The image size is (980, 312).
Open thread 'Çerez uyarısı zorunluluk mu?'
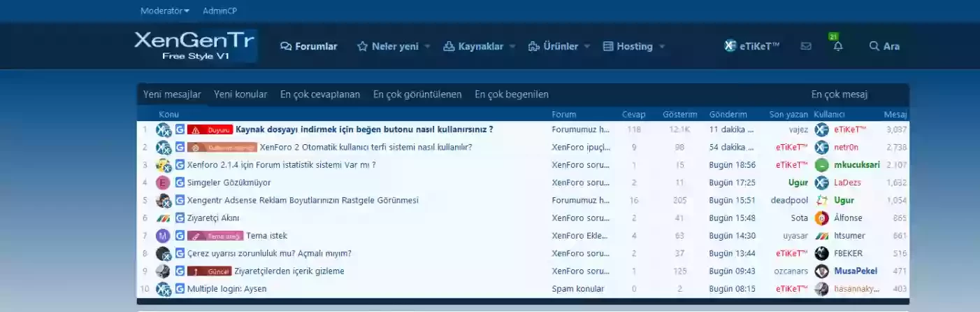tap(269, 253)
